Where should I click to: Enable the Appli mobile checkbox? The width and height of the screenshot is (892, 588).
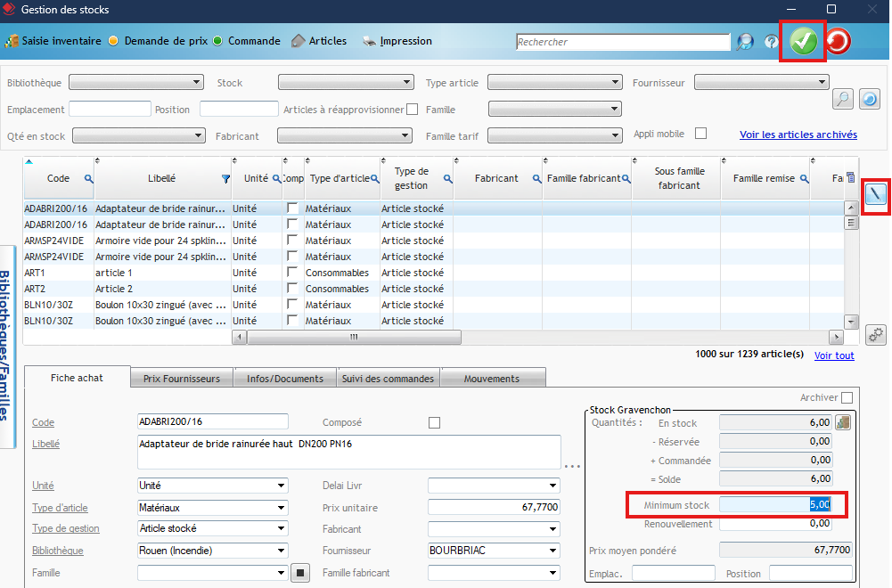tap(700, 134)
